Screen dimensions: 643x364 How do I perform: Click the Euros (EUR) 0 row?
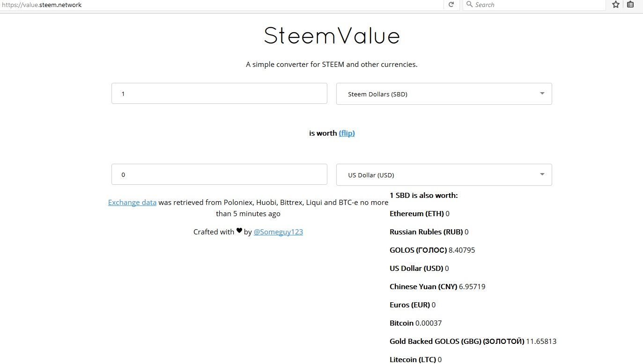(413, 305)
